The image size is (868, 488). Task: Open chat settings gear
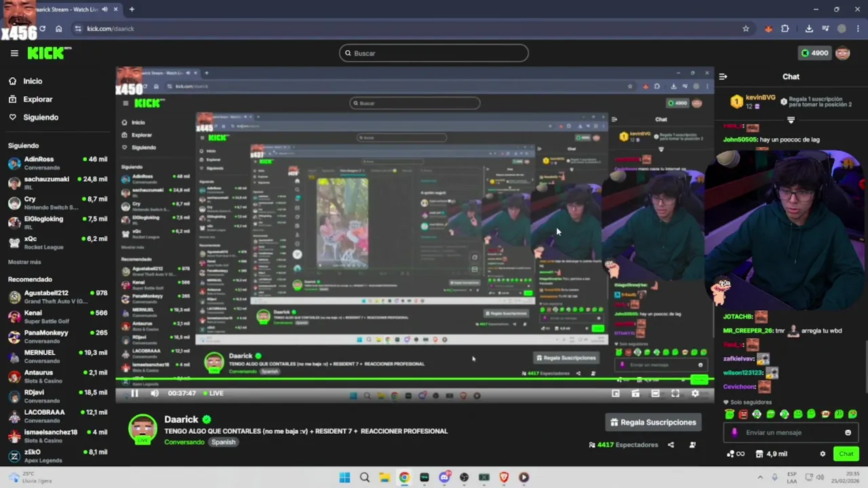click(x=823, y=454)
